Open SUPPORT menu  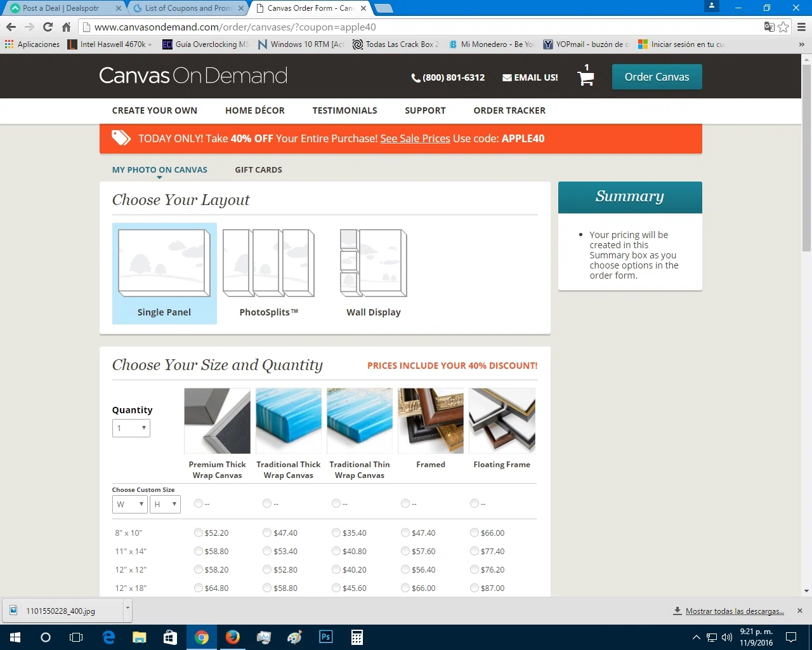pyautogui.click(x=425, y=110)
